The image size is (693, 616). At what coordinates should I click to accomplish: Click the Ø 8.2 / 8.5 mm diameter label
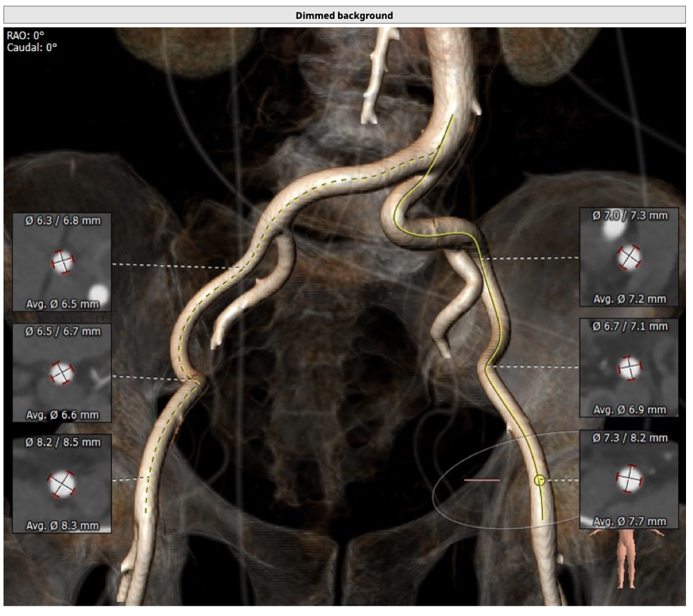(x=62, y=442)
